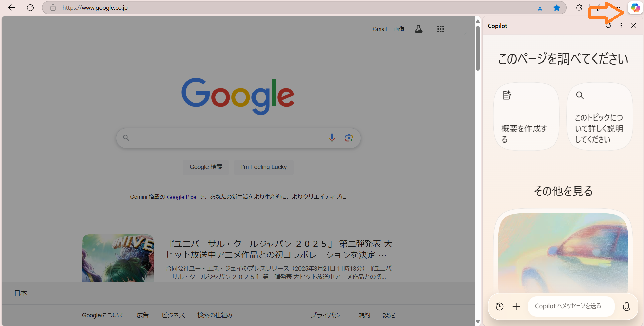Open Search Labs flask icon
644x326 pixels.
coord(418,29)
